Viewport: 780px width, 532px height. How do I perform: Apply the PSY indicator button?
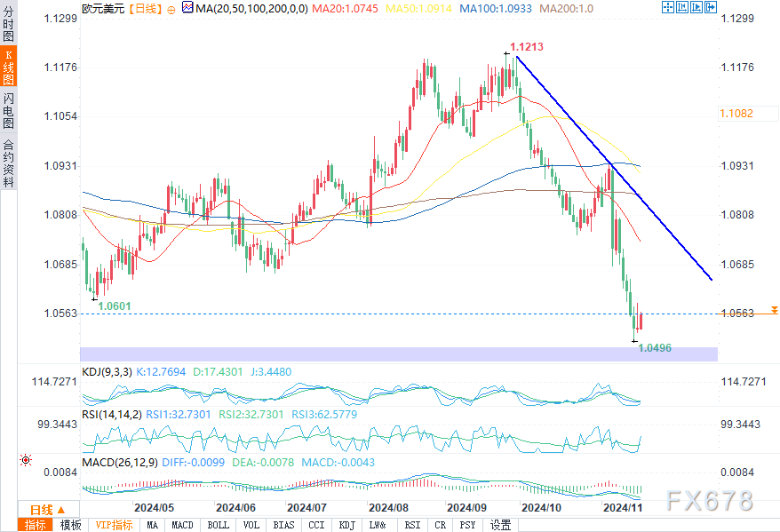(x=467, y=525)
